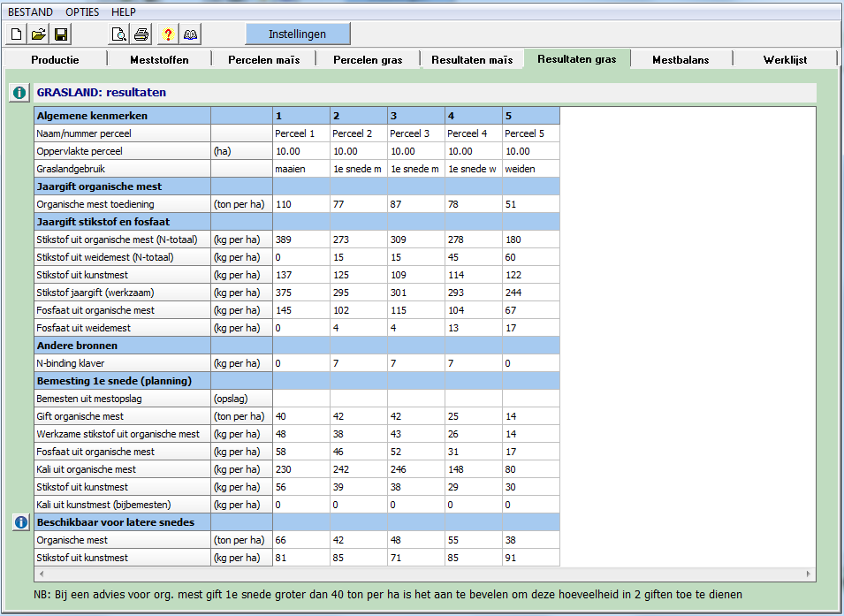Open the OPTIES menu
Screen dimensions: 844x616
pos(82,12)
